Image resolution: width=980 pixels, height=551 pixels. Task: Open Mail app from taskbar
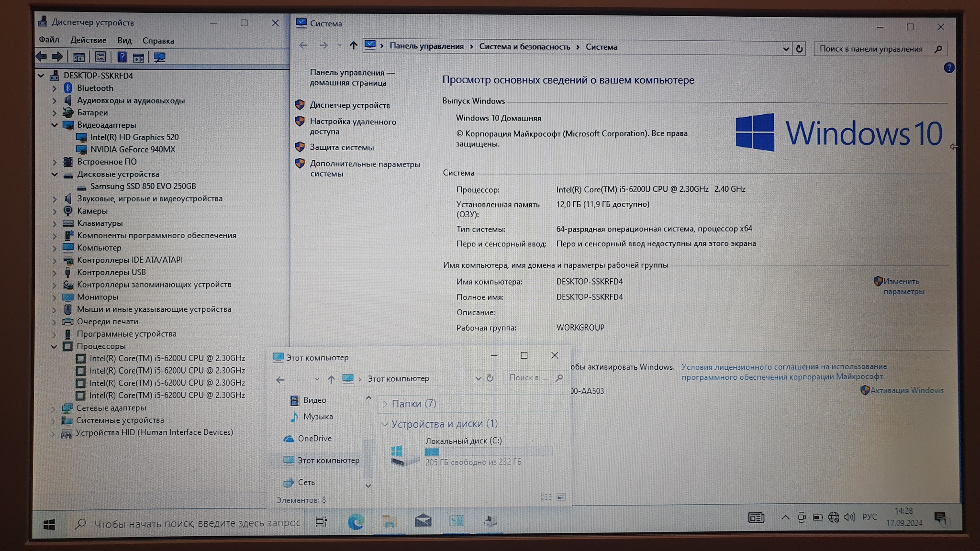[x=423, y=521]
